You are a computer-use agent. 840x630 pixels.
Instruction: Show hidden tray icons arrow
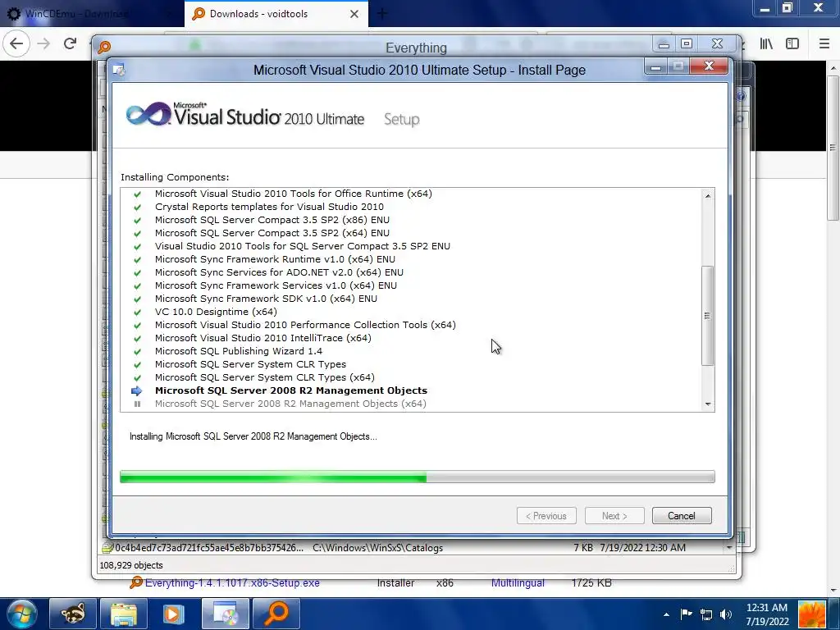(x=666, y=614)
